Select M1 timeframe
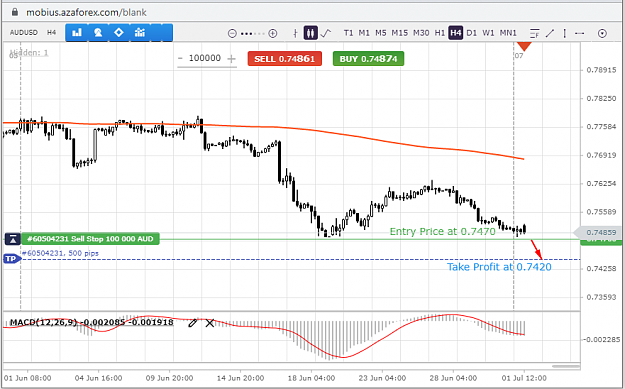The width and height of the screenshot is (625, 389). (x=364, y=33)
